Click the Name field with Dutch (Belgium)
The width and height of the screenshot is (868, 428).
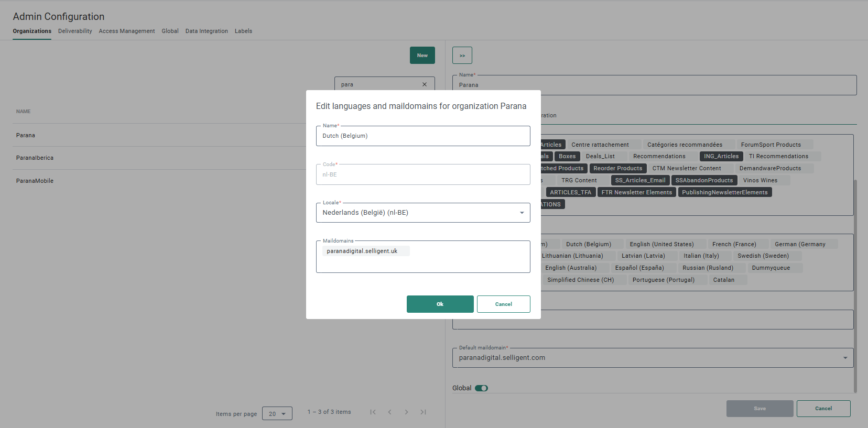tap(422, 136)
